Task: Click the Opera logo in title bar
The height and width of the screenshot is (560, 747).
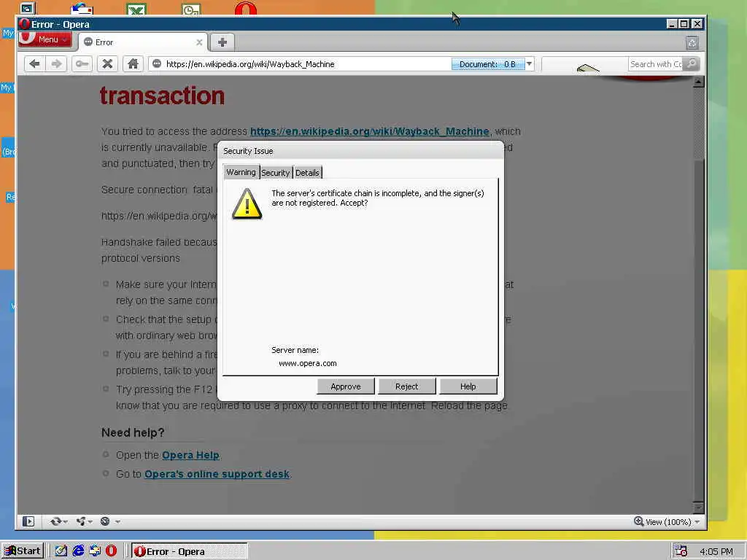Action: click(25, 24)
